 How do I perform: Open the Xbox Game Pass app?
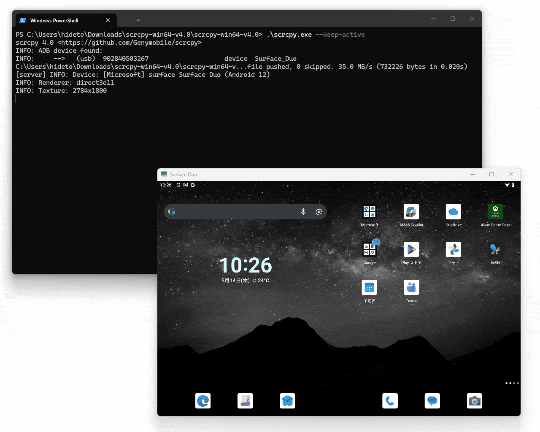click(495, 212)
